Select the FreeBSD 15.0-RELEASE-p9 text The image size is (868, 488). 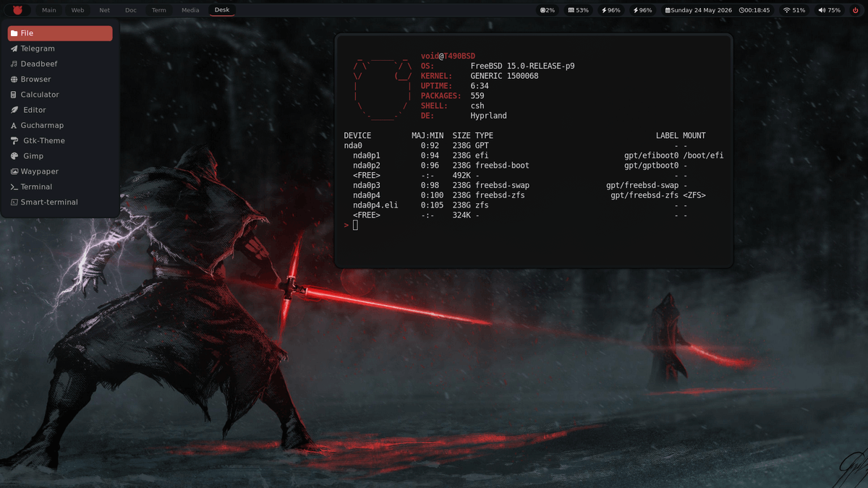(x=522, y=66)
